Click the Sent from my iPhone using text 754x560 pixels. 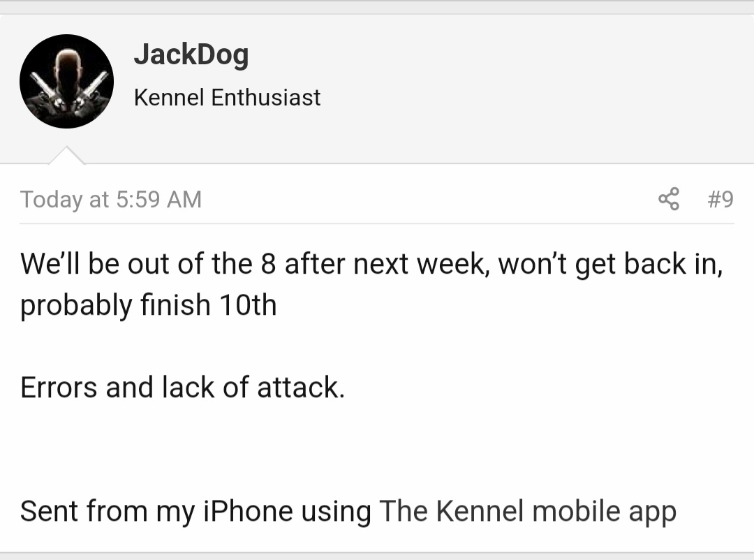[195, 511]
